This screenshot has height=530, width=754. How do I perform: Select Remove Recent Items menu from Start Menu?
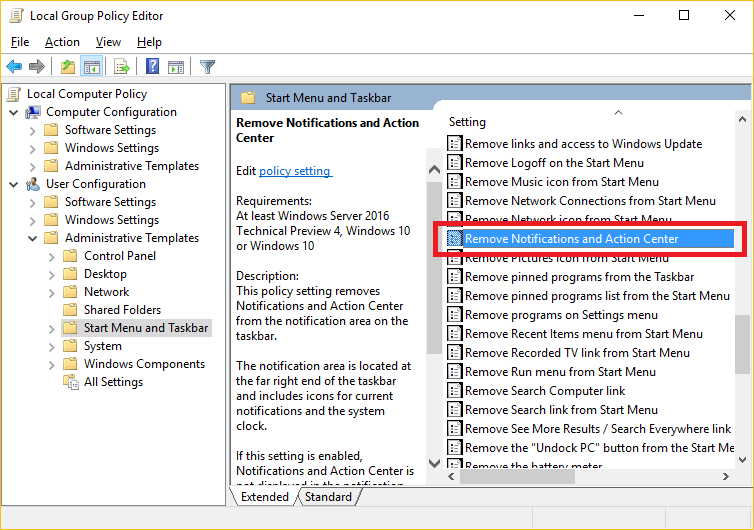[x=584, y=334]
